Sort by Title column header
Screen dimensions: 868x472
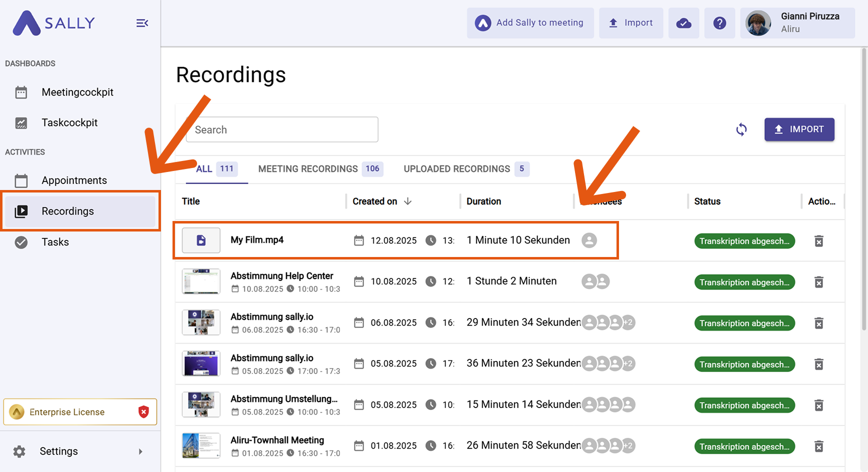click(x=190, y=201)
